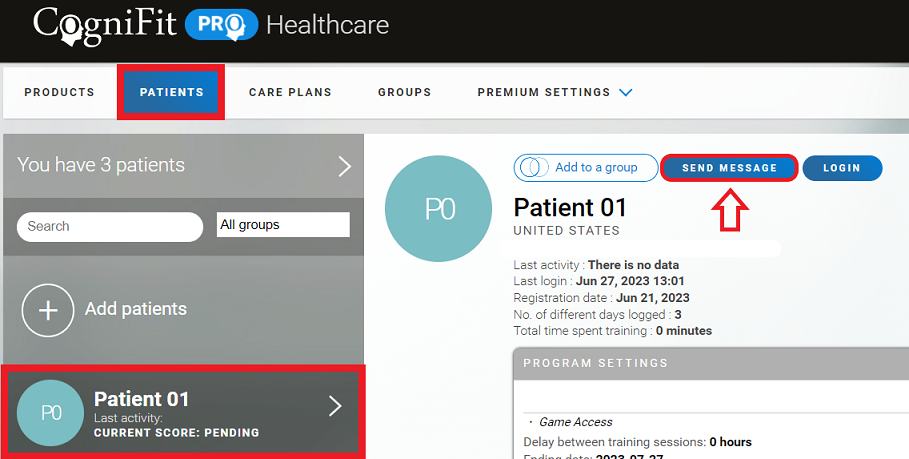
Task: Click the Add patients label
Action: [x=136, y=309]
